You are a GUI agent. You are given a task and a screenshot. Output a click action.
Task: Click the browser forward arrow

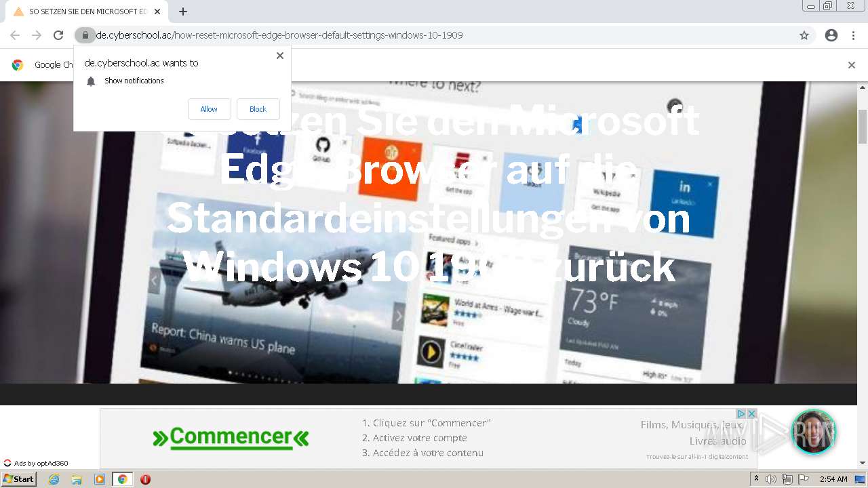click(37, 35)
